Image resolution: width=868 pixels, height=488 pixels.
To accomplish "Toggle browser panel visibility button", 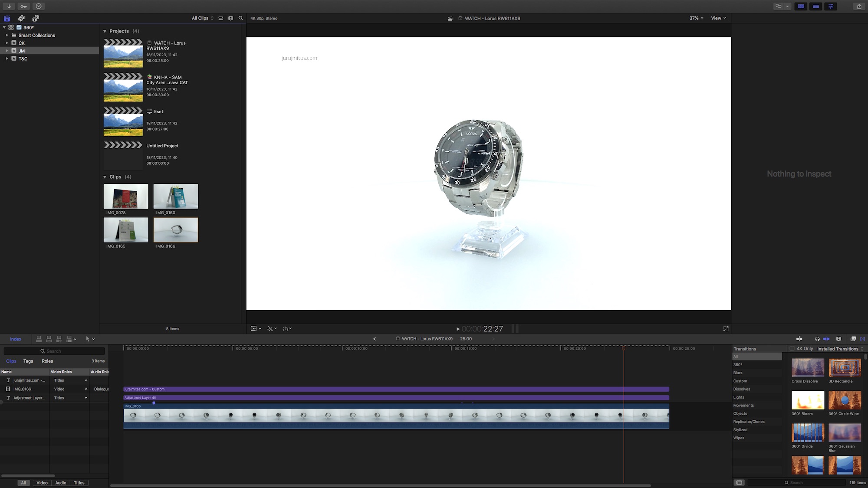I will (801, 6).
